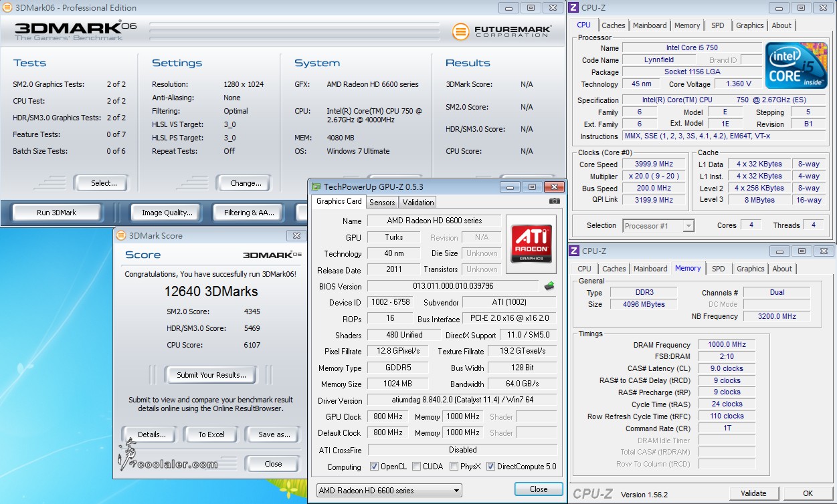
Task: Click the Core Speed value 3999.9 MHz
Action: 654,164
